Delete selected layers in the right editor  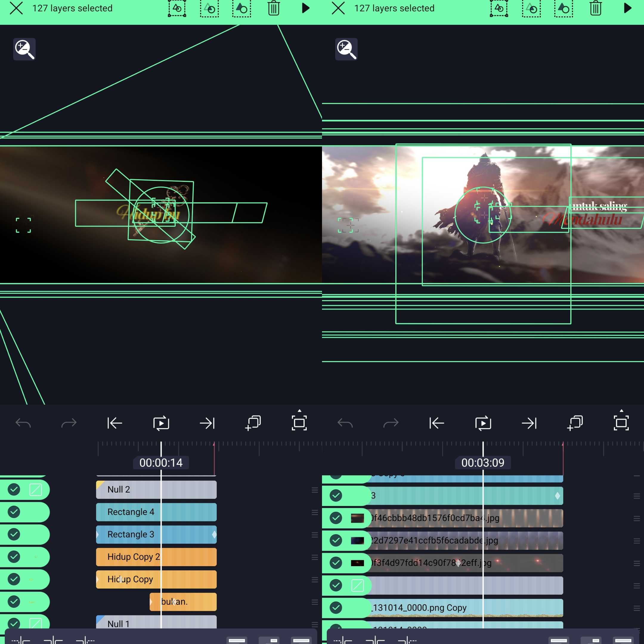pos(596,8)
